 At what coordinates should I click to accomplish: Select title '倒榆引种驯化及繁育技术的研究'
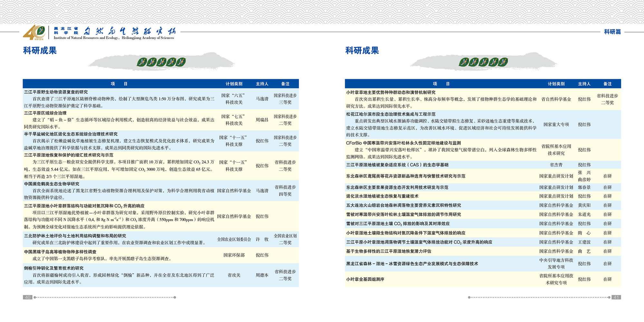(x=54, y=268)
